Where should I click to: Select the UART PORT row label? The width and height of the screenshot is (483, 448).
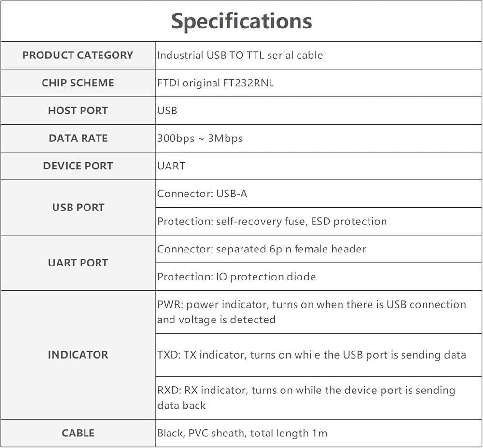click(x=78, y=263)
